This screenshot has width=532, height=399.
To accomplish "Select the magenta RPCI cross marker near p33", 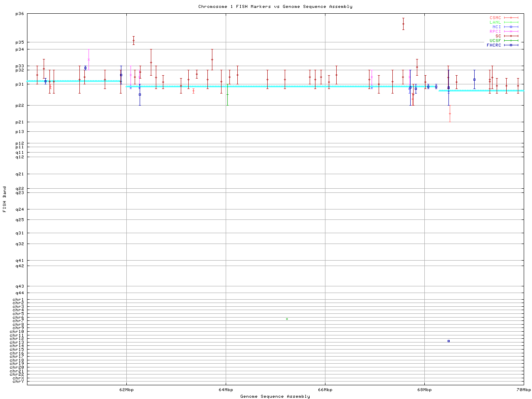I will (89, 59).
